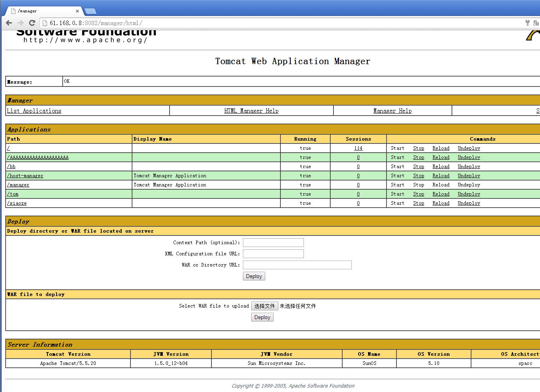Image resolution: width=540 pixels, height=392 pixels.
Task: Open the /xiaoze application path link
Action: pos(17,203)
